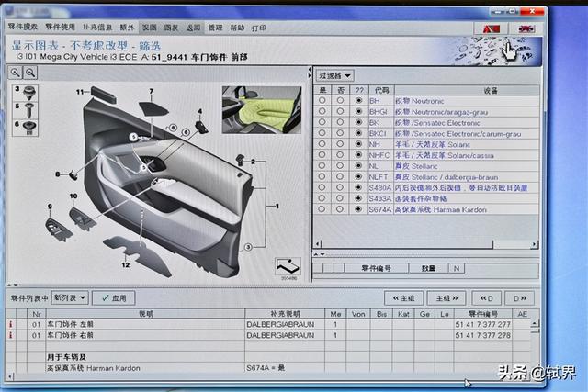The image size is (588, 392).
Task: Select the 否 radio for code S430A
Action: pos(340,187)
